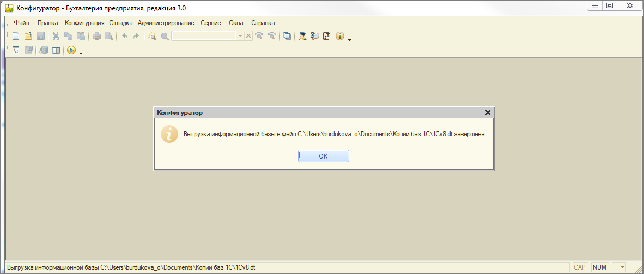Open Print preview icon
This screenshot has width=644, height=274.
click(x=108, y=36)
